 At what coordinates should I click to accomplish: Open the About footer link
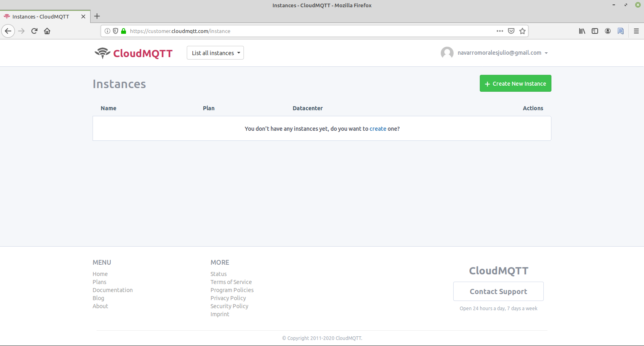point(100,306)
